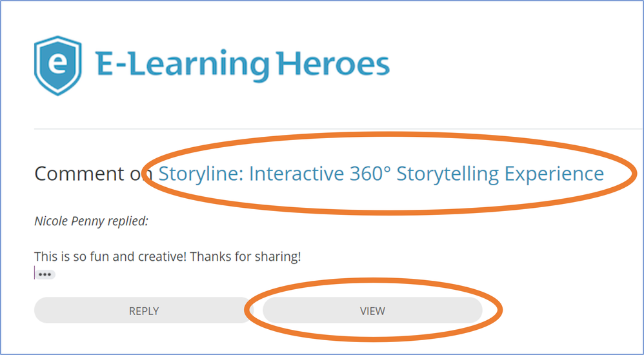Click the white 'e' inside the shield

(57, 65)
